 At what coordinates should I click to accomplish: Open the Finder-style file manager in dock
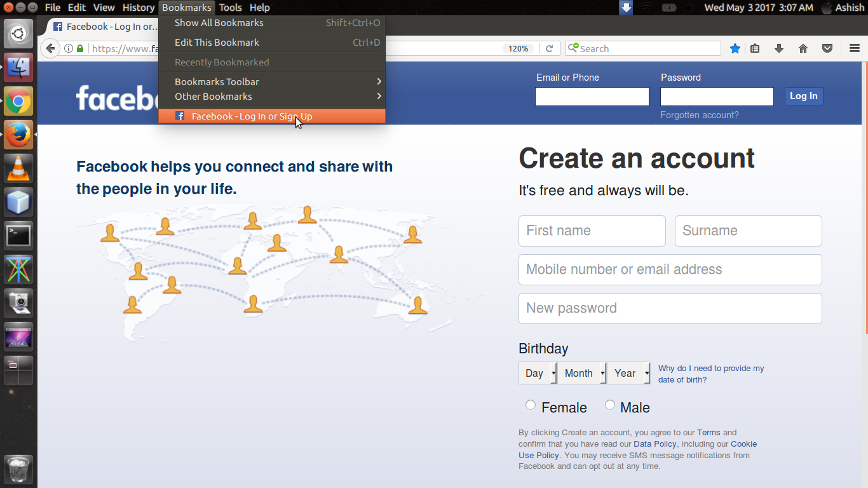click(18, 67)
